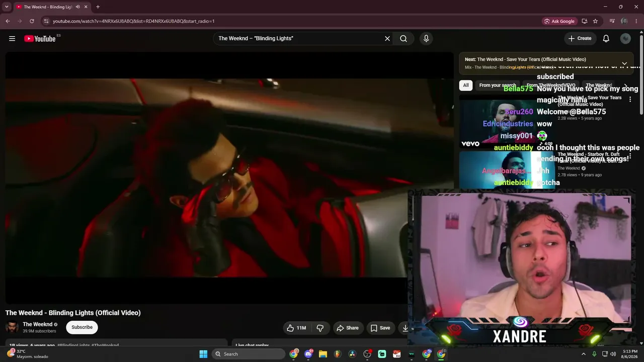Collapse the Mix playlist panel chevron
644x362 pixels.
pyautogui.click(x=624, y=64)
